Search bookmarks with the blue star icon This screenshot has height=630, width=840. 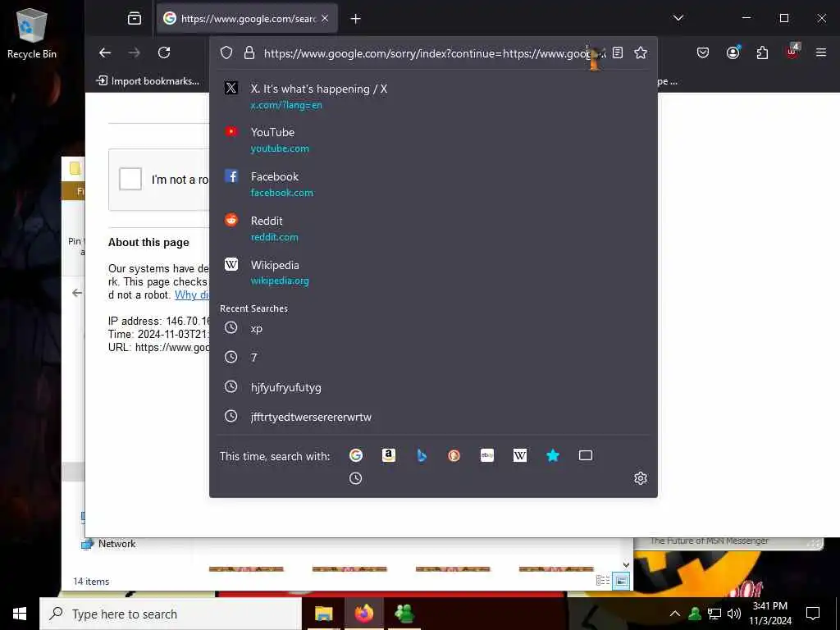point(553,455)
